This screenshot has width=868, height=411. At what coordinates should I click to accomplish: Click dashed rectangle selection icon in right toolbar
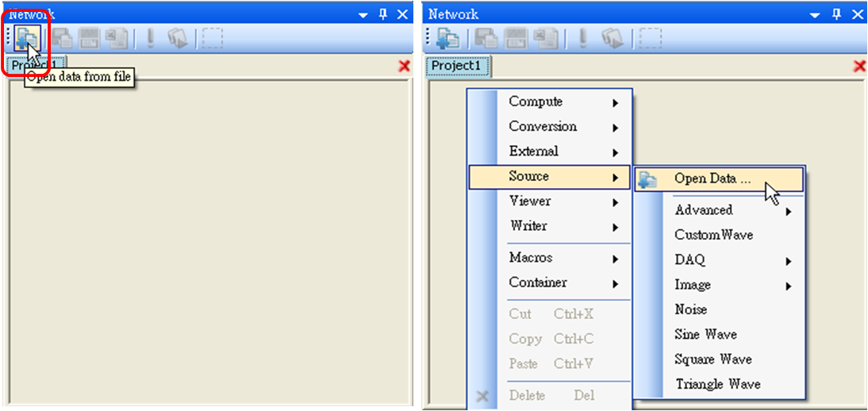[x=651, y=37]
